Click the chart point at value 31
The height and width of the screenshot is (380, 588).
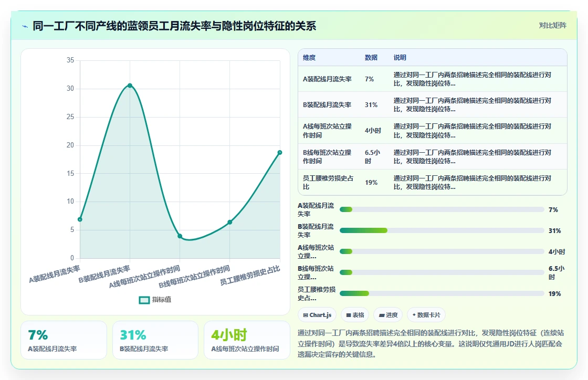pos(130,86)
